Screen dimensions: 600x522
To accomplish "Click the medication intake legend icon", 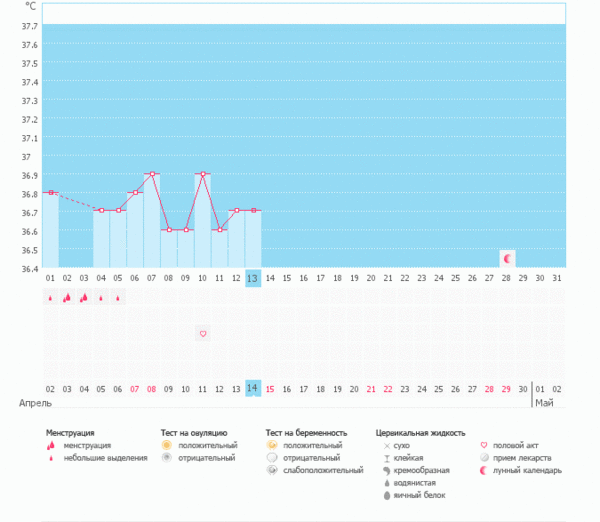I will click(x=485, y=458).
